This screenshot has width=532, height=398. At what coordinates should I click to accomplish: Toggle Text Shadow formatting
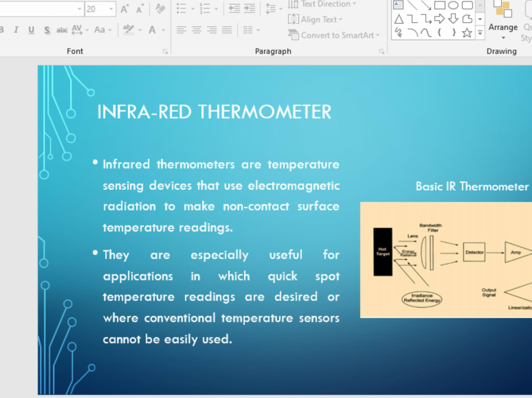(47, 30)
